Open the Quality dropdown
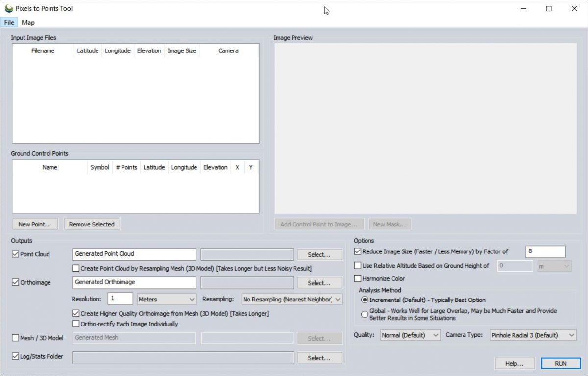The height and width of the screenshot is (376, 588). tap(410, 335)
